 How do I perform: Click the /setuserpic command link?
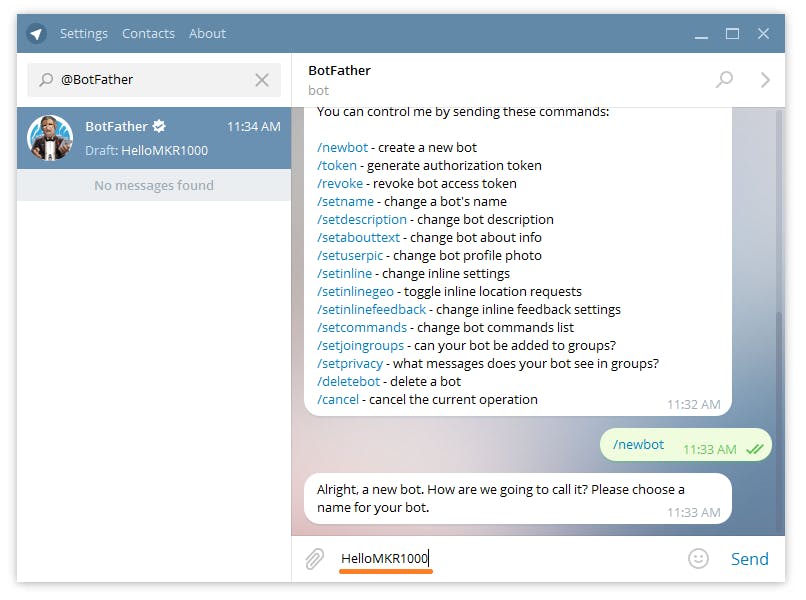click(350, 256)
